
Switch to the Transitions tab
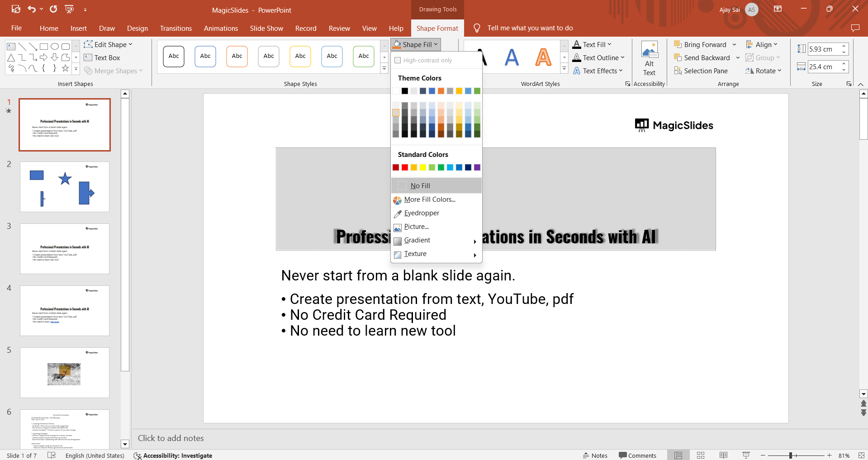[176, 28]
